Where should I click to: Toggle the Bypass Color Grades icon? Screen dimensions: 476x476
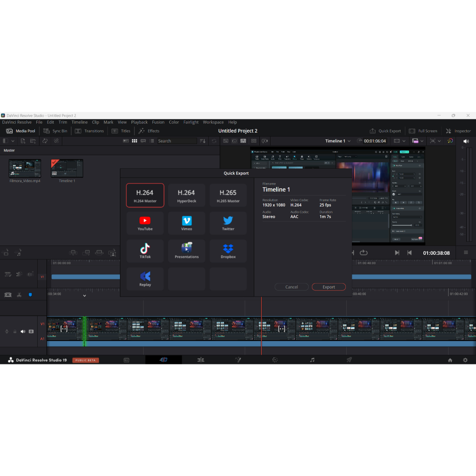tap(450, 141)
